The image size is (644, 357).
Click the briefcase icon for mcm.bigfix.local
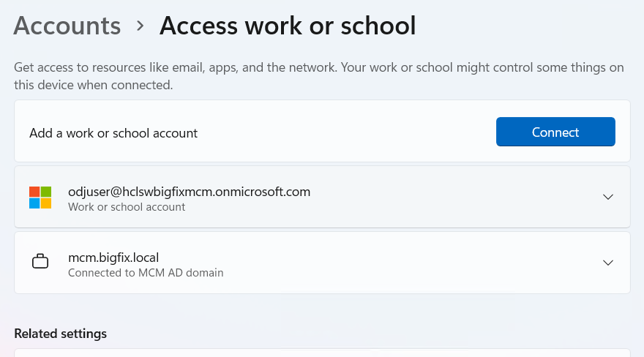coord(40,262)
